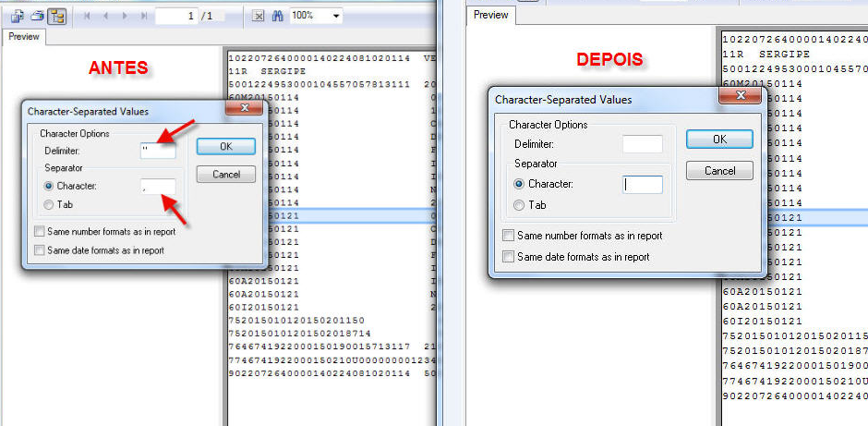Check 'Same date formats as in report' in DEPOIS dialog
The image size is (868, 426).
pyautogui.click(x=508, y=257)
